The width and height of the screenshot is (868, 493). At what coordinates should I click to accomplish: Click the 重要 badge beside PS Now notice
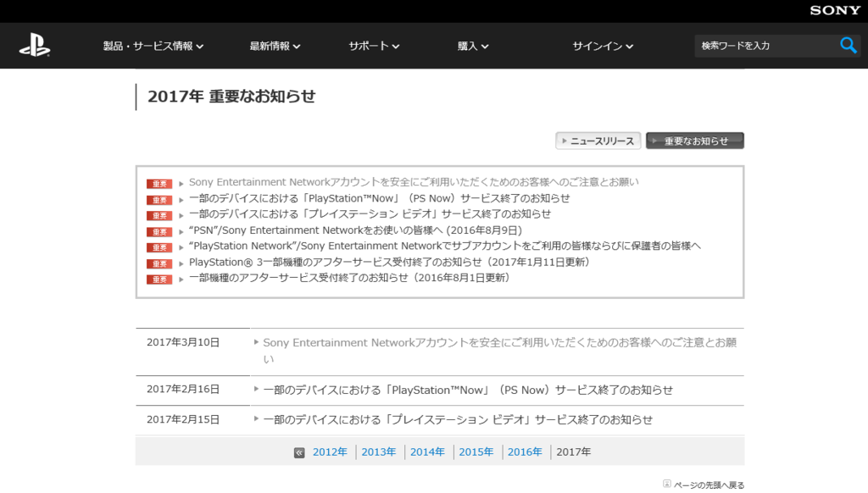point(159,200)
